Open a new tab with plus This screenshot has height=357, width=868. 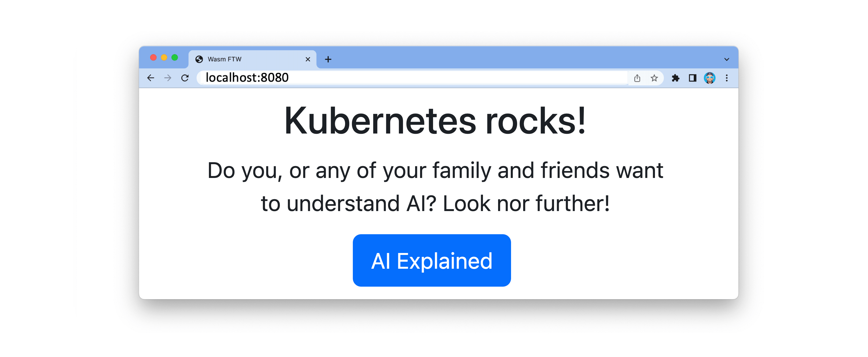[x=328, y=59]
